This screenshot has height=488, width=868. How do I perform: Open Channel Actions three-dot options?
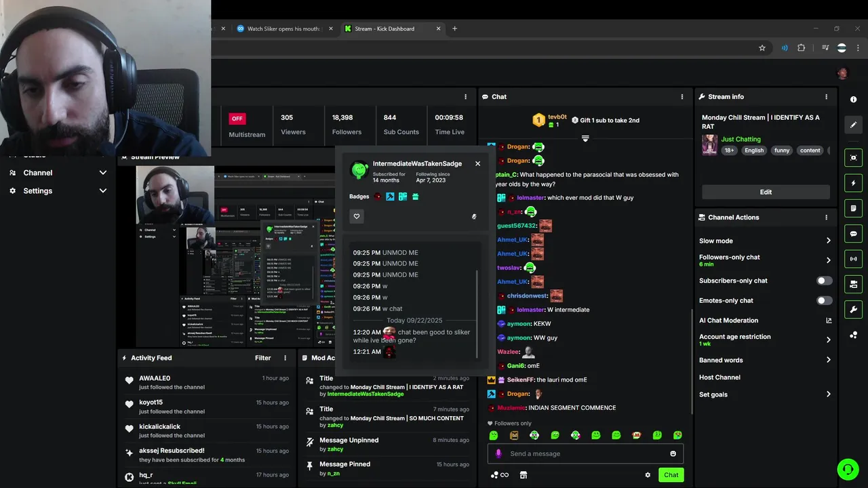[x=826, y=218]
